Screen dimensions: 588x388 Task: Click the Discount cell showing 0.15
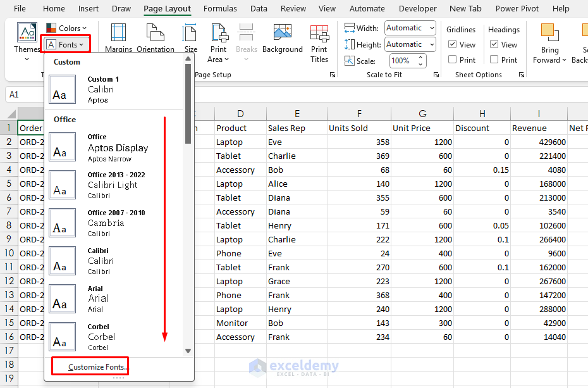482,170
